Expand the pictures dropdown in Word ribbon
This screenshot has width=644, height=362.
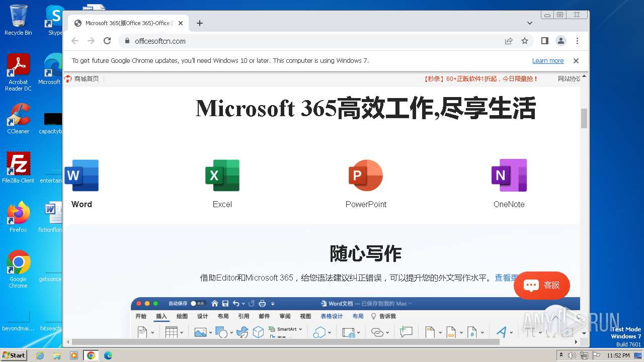tap(210, 333)
